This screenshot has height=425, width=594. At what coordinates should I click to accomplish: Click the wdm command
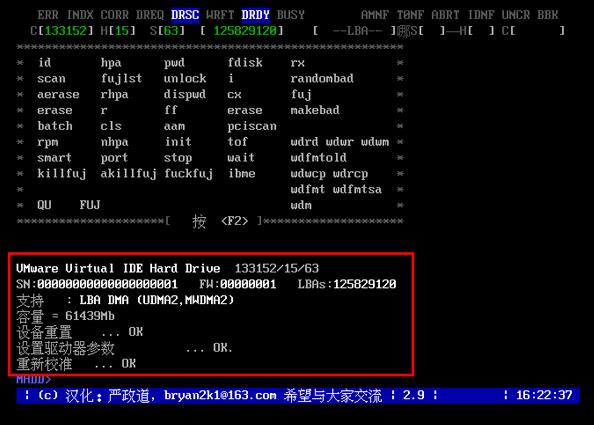(x=301, y=205)
